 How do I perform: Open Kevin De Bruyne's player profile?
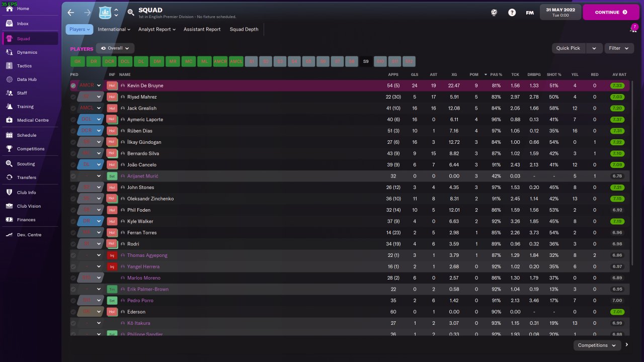(145, 85)
